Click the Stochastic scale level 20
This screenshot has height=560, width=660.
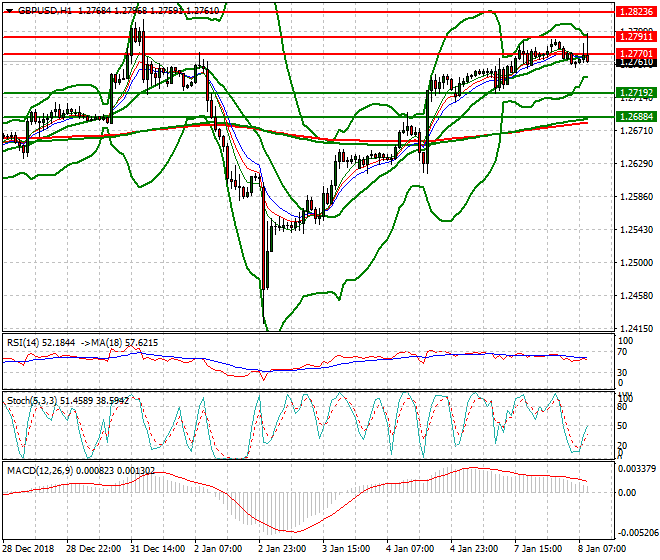pos(622,445)
